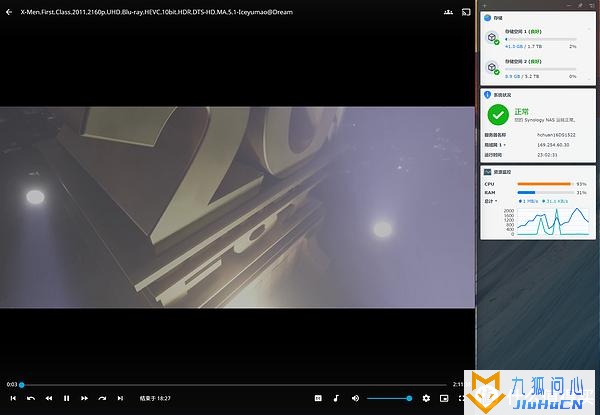Click the Storage widget header icon
The height and width of the screenshot is (415, 600).
click(x=487, y=18)
